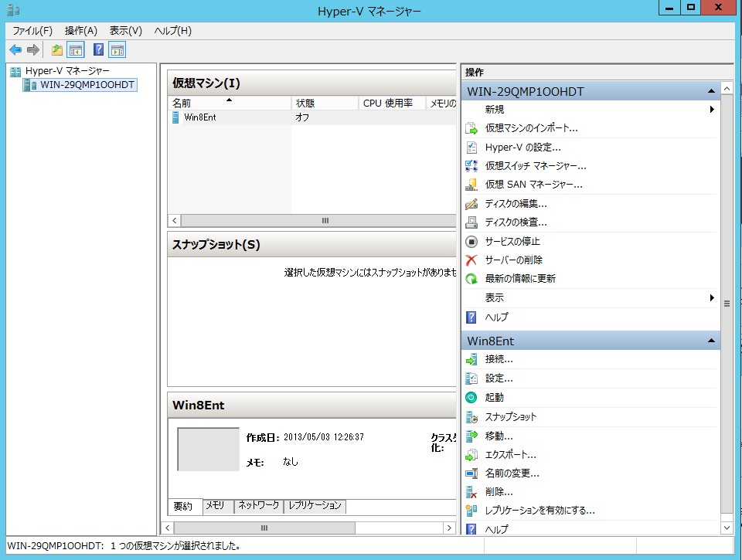The width and height of the screenshot is (742, 560).
Task: Click the Import Virtual Machine icon
Action: point(471,128)
